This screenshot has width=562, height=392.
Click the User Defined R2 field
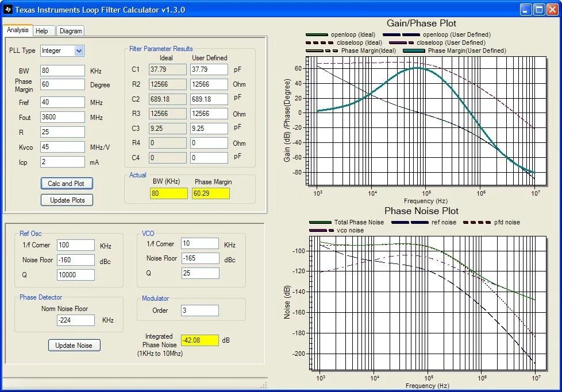(209, 84)
